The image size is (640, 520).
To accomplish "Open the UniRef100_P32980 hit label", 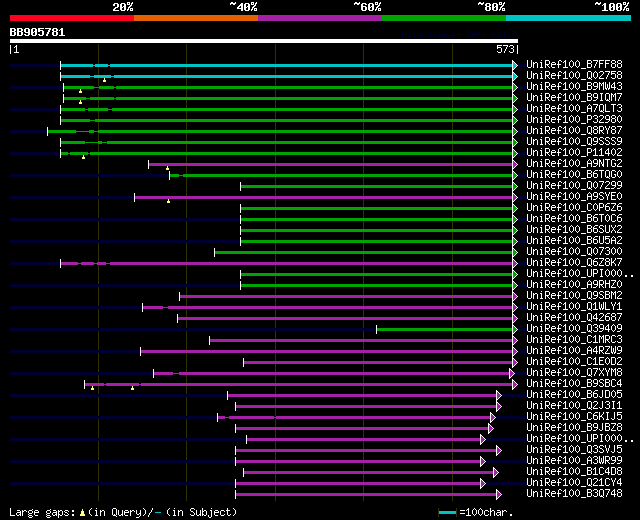I will pyautogui.click(x=574, y=120).
